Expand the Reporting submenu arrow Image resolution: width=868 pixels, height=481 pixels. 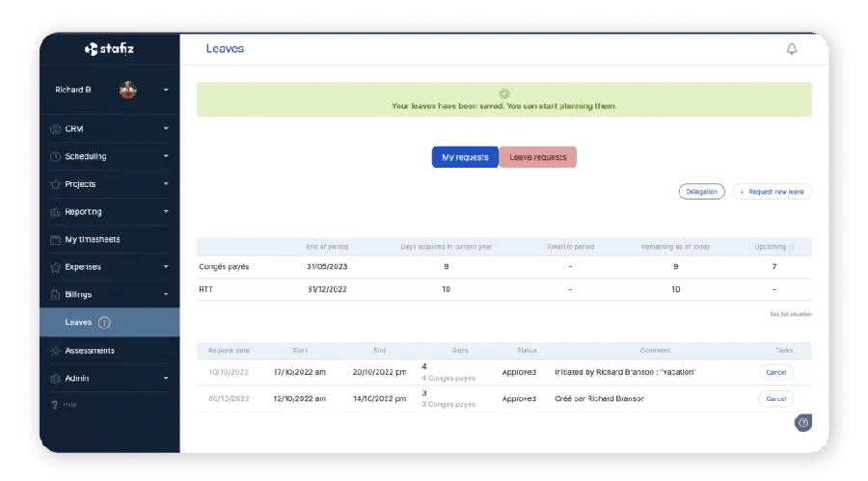(166, 212)
